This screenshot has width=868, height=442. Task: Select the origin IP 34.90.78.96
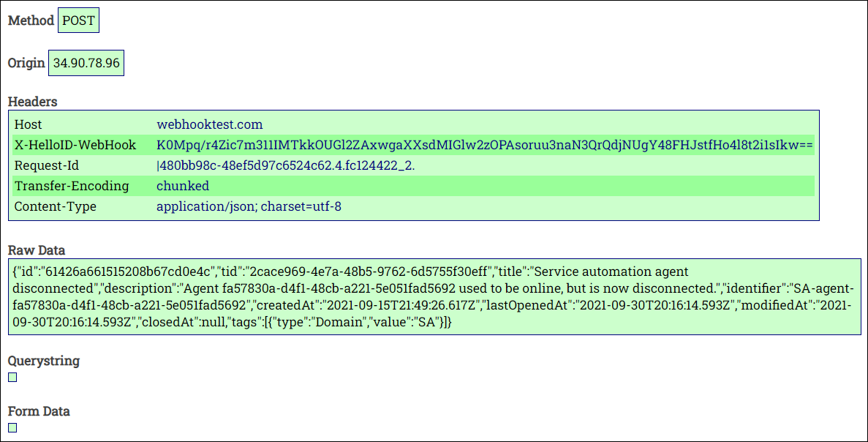point(86,63)
